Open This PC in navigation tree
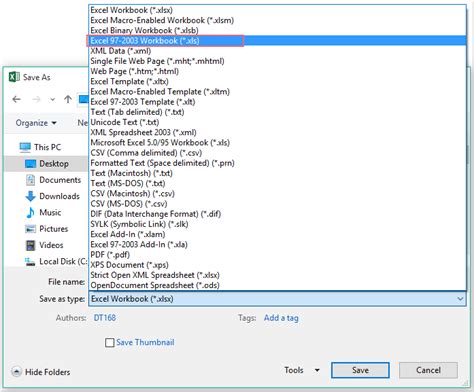The width and height of the screenshot is (474, 392). click(x=47, y=147)
